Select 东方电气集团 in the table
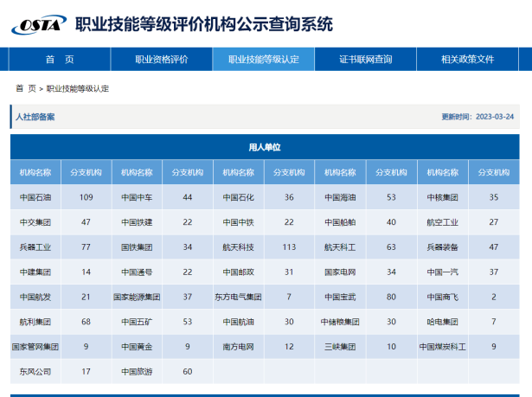The width and height of the screenshot is (532, 397). coord(238,297)
